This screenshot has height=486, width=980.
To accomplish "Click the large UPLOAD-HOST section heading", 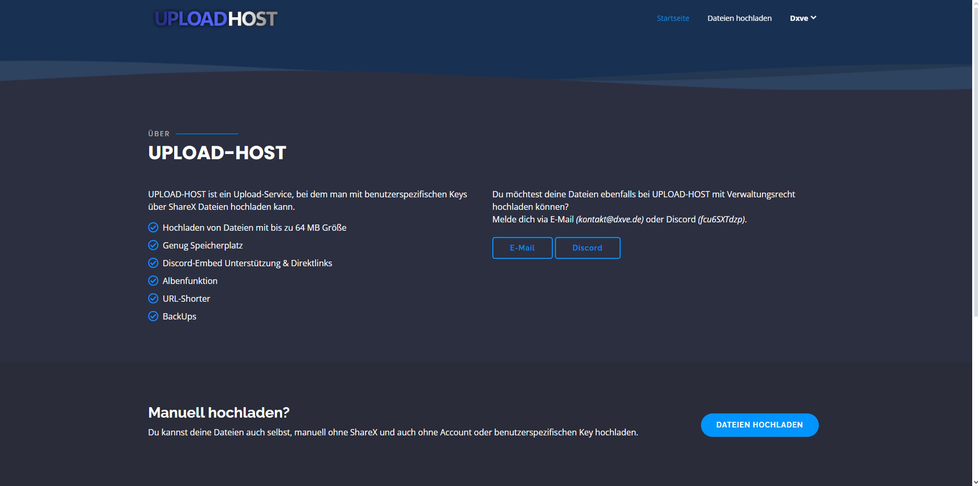I will pyautogui.click(x=217, y=153).
